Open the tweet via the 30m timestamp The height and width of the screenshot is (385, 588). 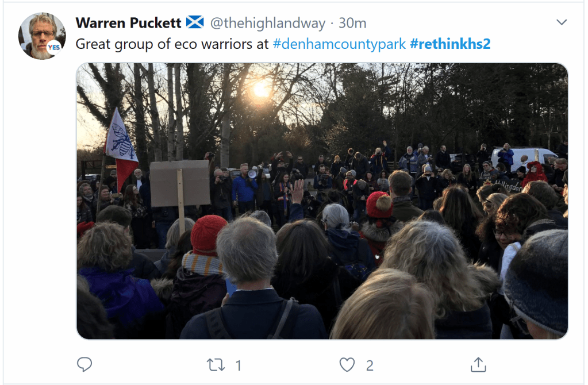[352, 23]
